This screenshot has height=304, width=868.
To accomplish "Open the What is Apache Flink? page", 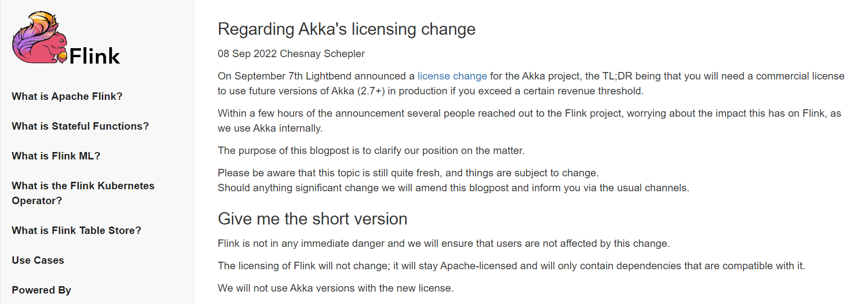I will pyautogui.click(x=67, y=96).
